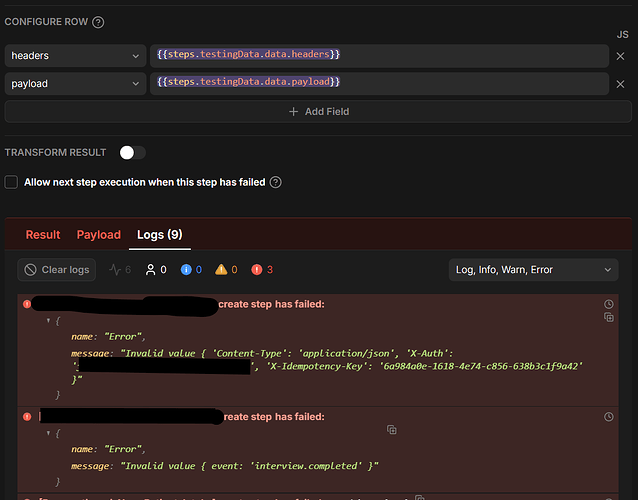Open the Log, Info, Warn, Error dropdown

tap(533, 270)
